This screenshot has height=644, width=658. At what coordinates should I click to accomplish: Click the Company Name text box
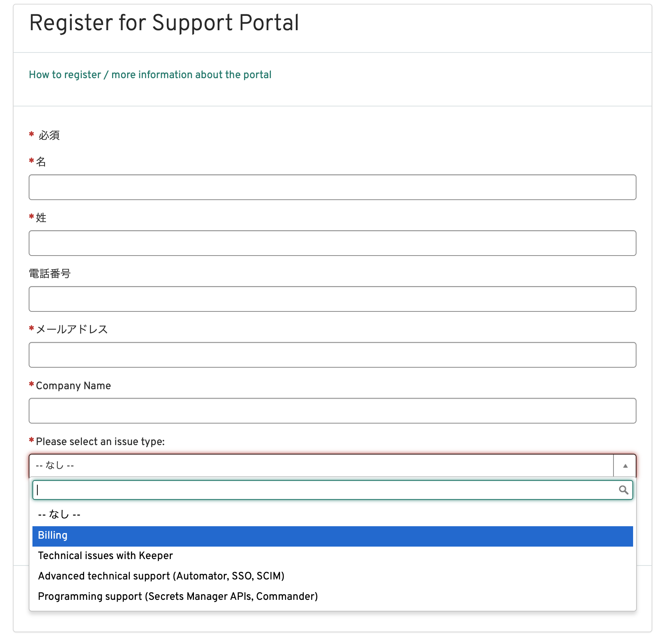332,411
